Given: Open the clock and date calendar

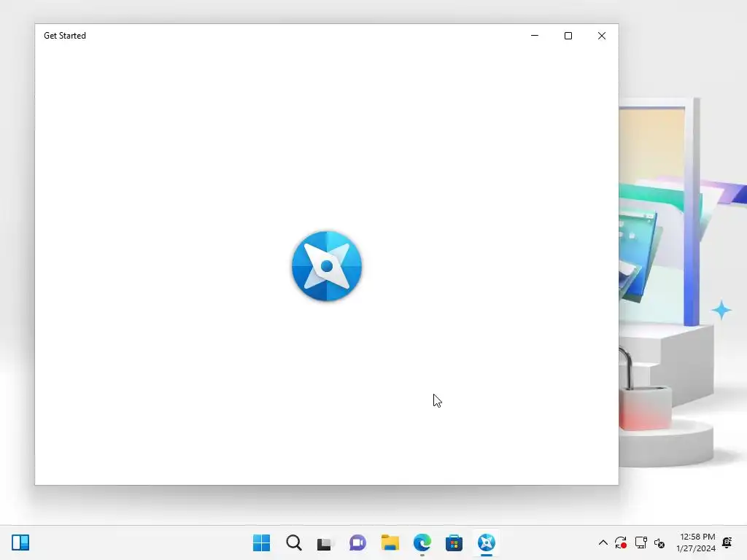Looking at the screenshot, I should click(x=696, y=542).
